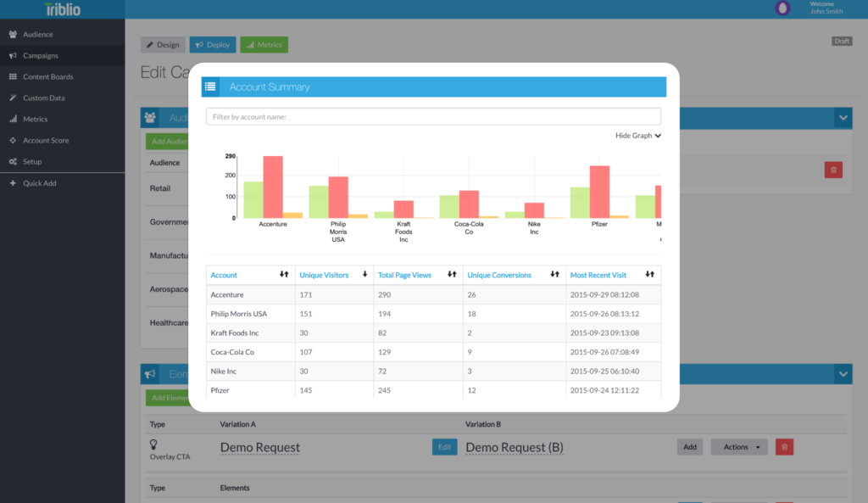Click the Draft status badge
The height and width of the screenshot is (503, 868).
pyautogui.click(x=842, y=41)
